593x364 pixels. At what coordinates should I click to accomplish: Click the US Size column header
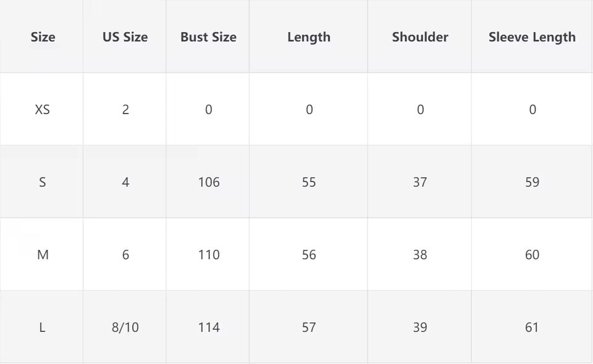(125, 37)
